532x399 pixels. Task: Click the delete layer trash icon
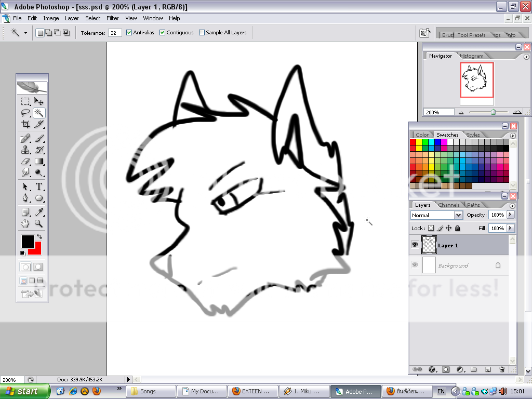point(502,369)
